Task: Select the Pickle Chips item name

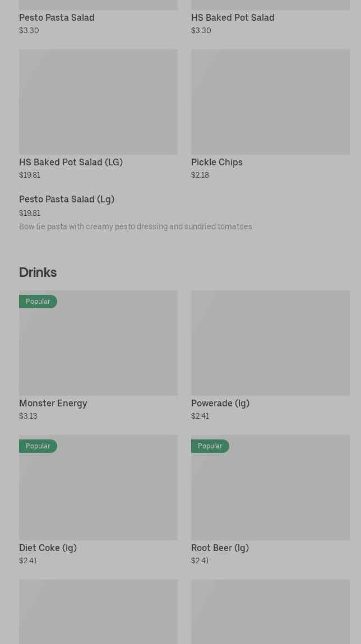Action: tap(217, 163)
